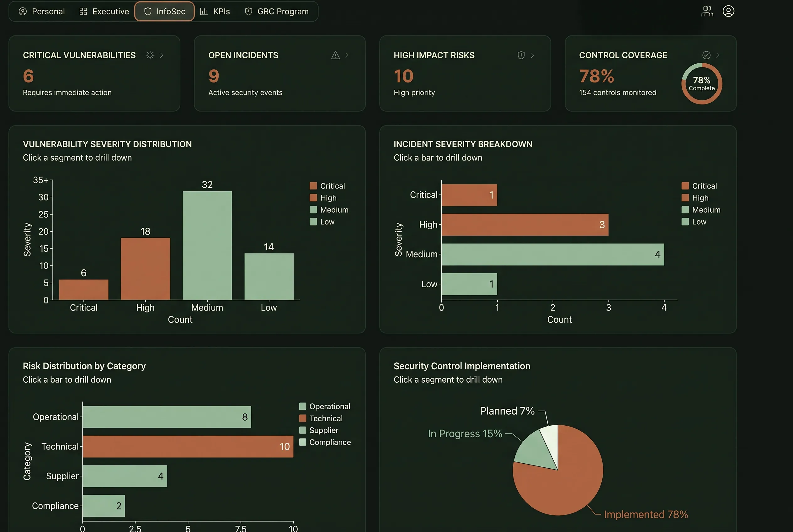Screen dimensions: 793x532
Task: Click the Critical legend swatch in vulnerability chart
Action: click(313, 186)
